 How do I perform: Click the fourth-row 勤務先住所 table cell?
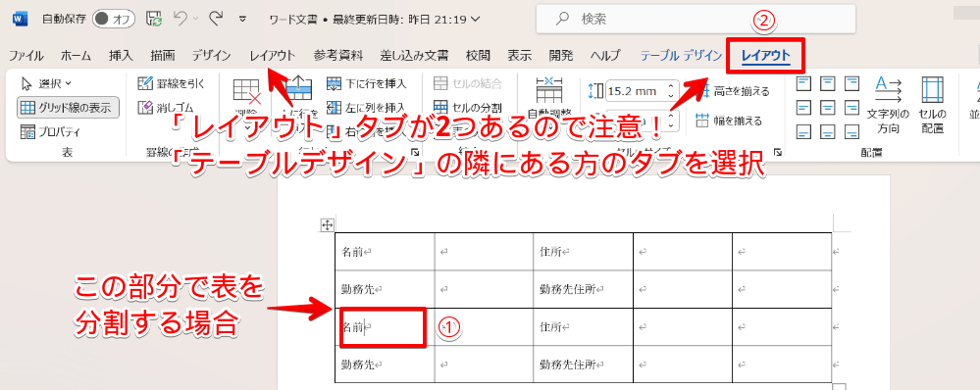coord(583,364)
